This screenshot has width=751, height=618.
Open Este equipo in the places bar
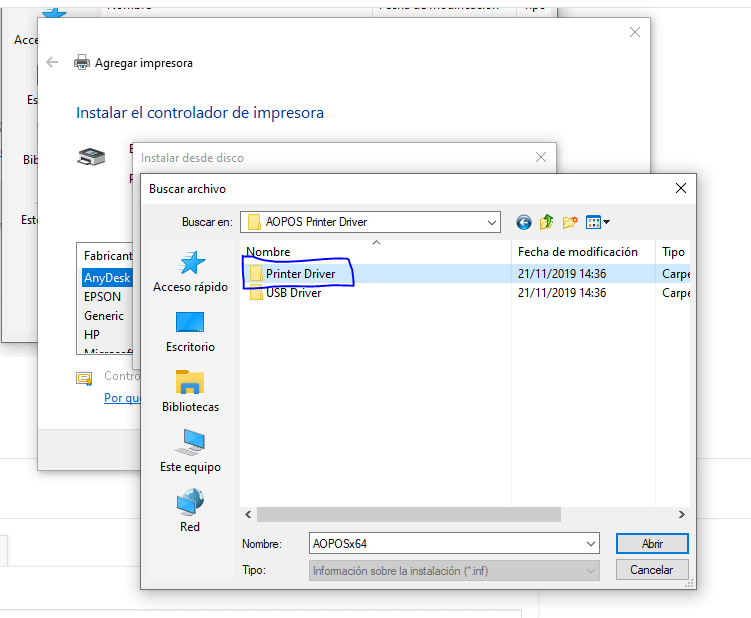tap(190, 451)
